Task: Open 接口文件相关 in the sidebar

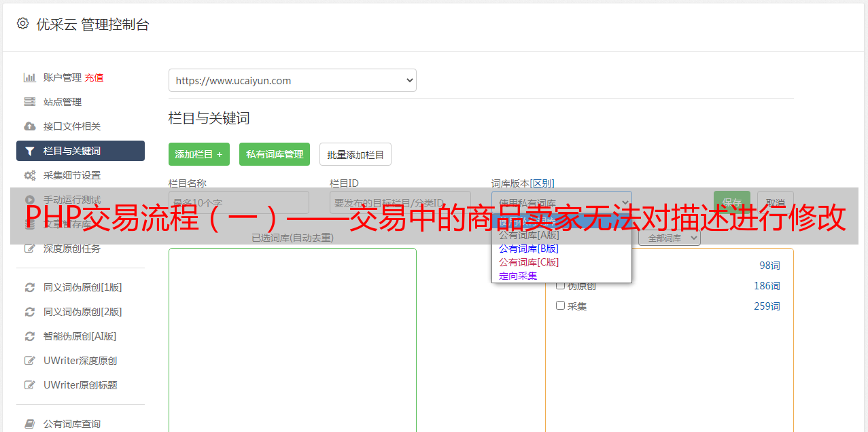Action: (x=72, y=126)
